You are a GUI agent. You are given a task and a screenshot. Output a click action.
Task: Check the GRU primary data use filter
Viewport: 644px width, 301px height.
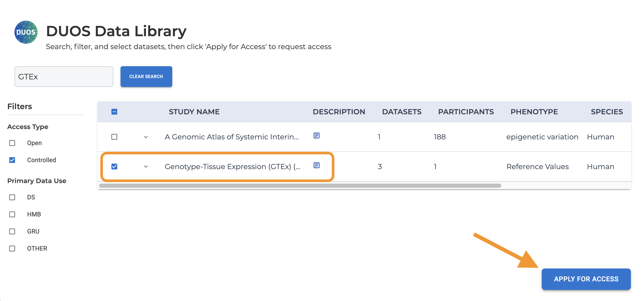click(12, 231)
